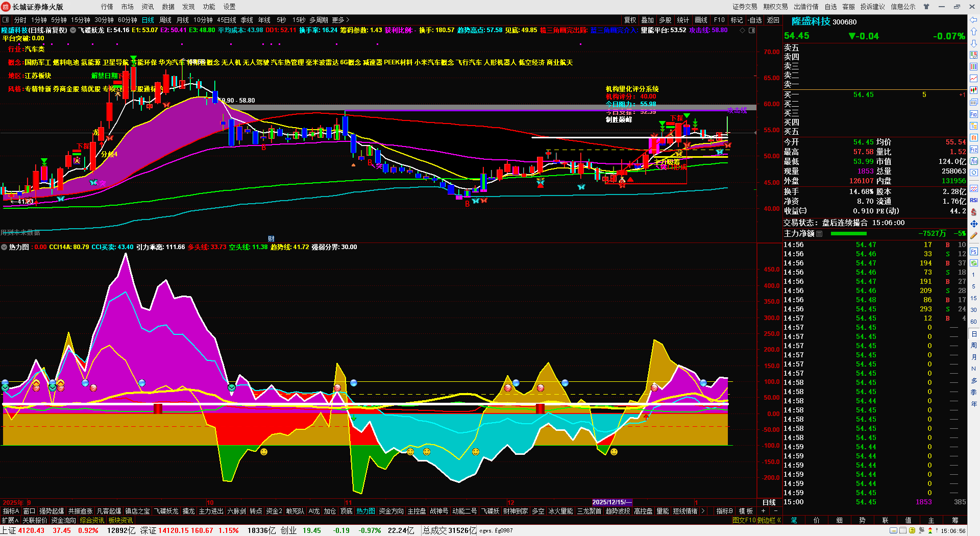Open the line chart icon in right sidebar
The height and width of the screenshot is (536, 980).
pos(974,79)
